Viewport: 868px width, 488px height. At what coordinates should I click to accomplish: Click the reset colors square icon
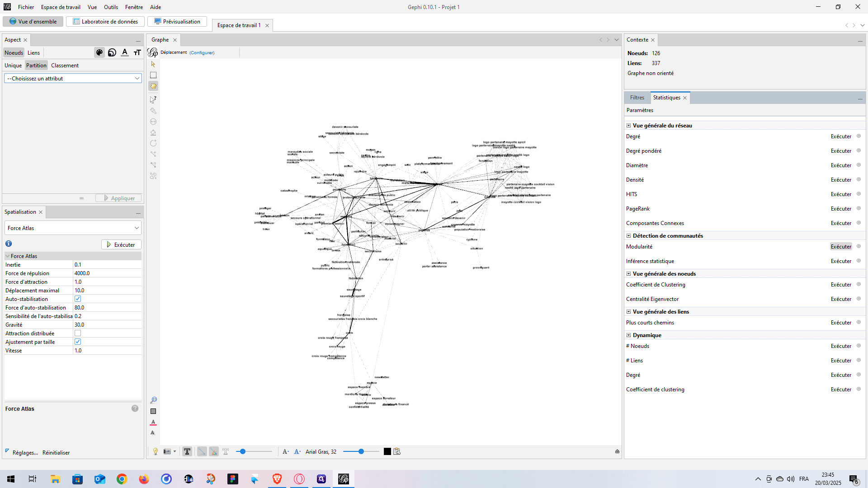[x=153, y=411]
